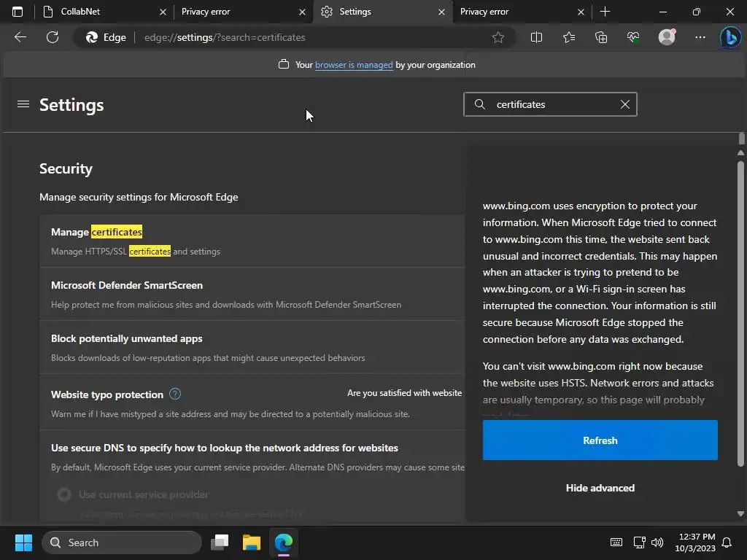Click the taskbar Search box
This screenshot has height=560, width=747.
[x=122, y=542]
